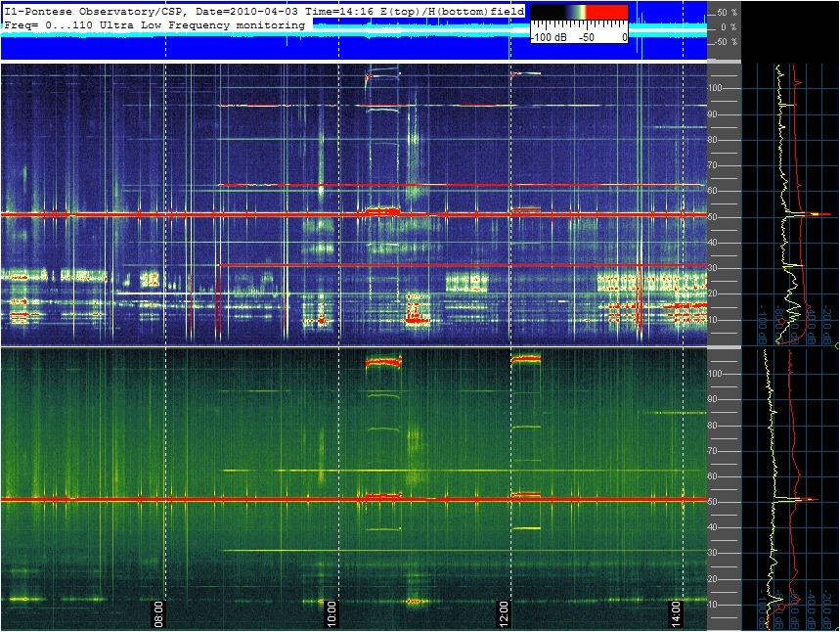The image size is (840, 632).
Task: Click the -50 % amplitude label at the top right
Action: pyautogui.click(x=726, y=42)
